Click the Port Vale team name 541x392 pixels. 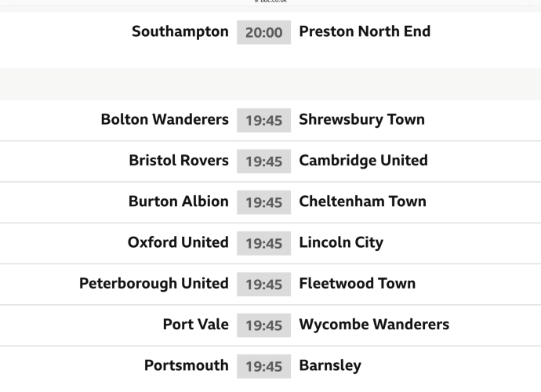click(196, 325)
